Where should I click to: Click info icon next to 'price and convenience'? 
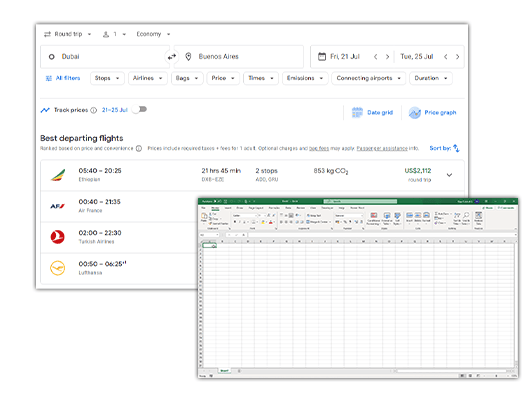[x=139, y=149]
